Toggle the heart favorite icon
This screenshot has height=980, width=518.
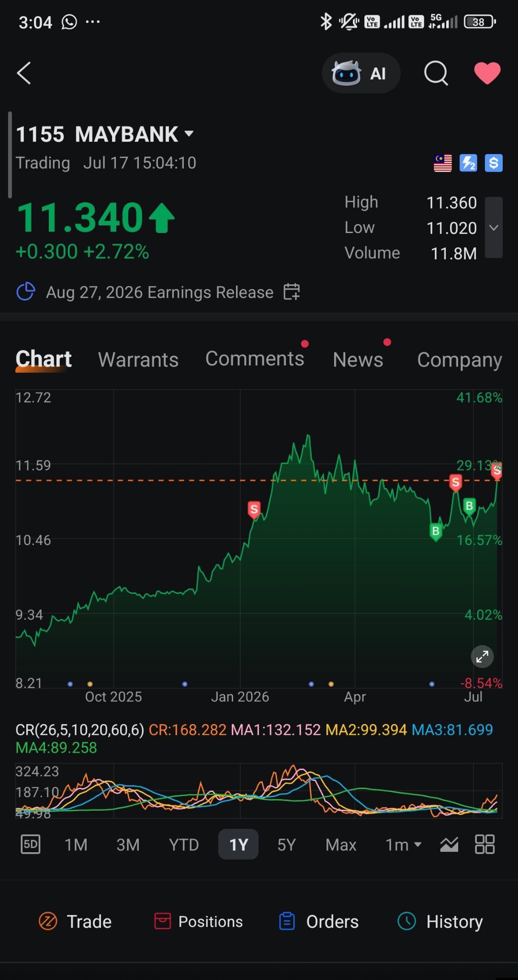click(x=487, y=73)
